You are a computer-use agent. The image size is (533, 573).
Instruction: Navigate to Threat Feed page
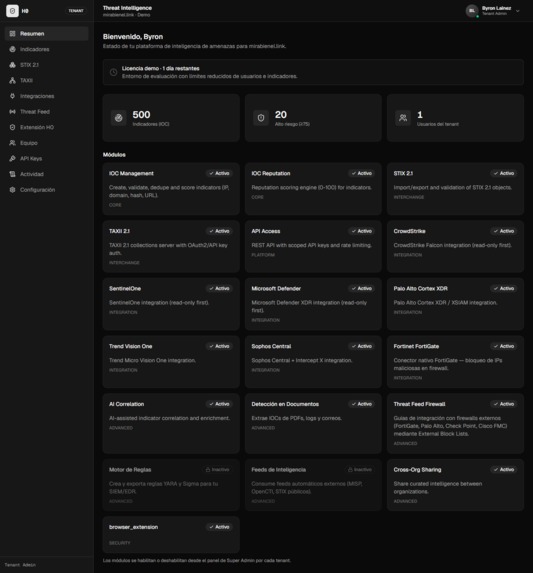47,112
